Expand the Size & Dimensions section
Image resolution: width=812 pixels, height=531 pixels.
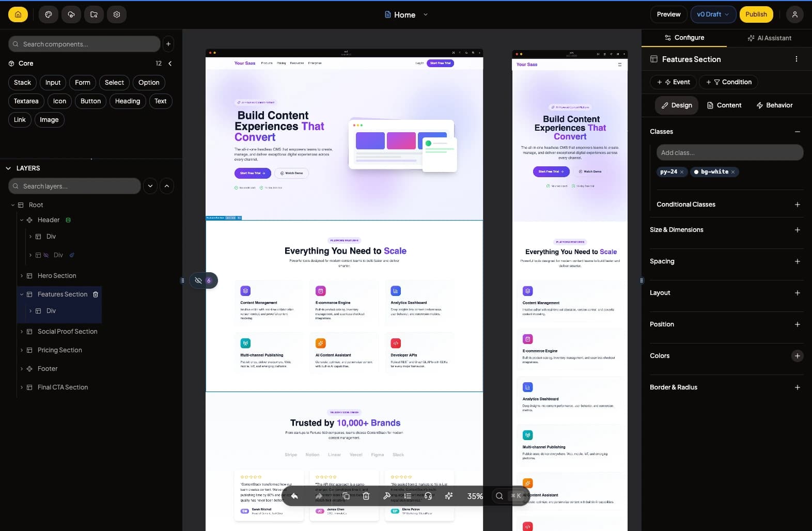(797, 230)
